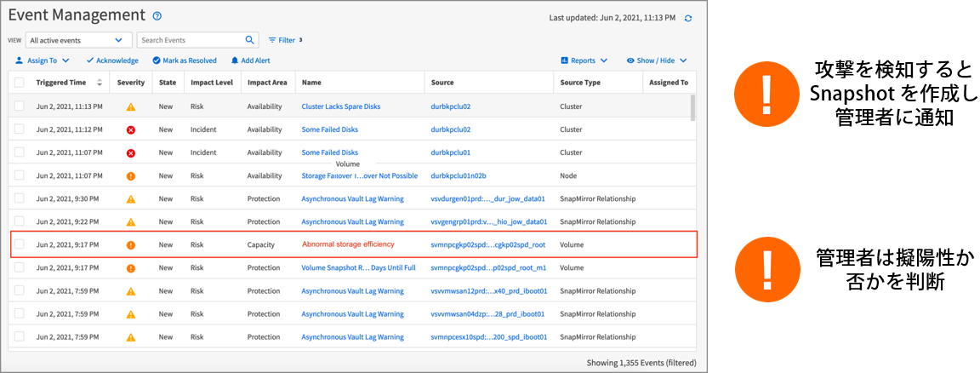Check the 9:30 PM Vault Lag Warning row
This screenshot has width=980, height=373.
[20, 198]
